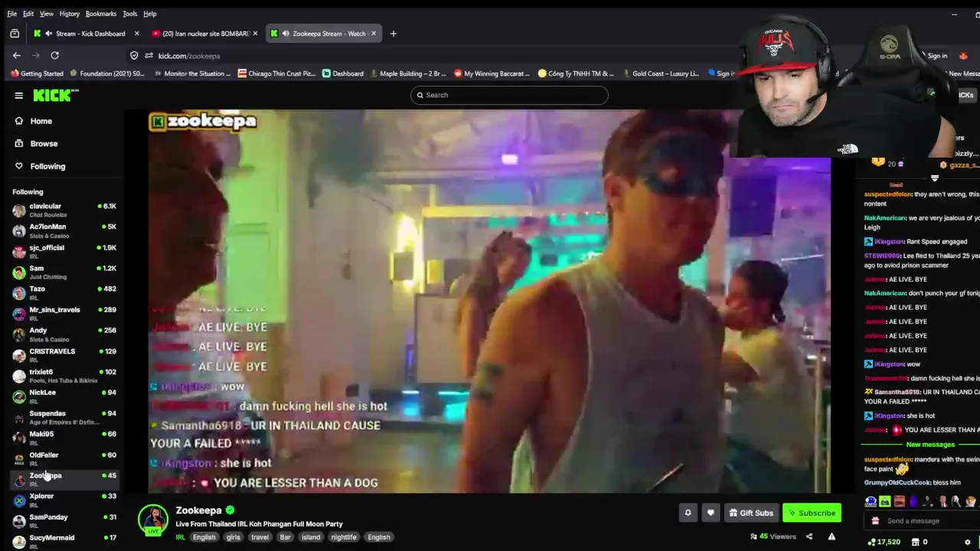Open Tazo channel in Following list
This screenshot has height=551, width=980.
[64, 292]
